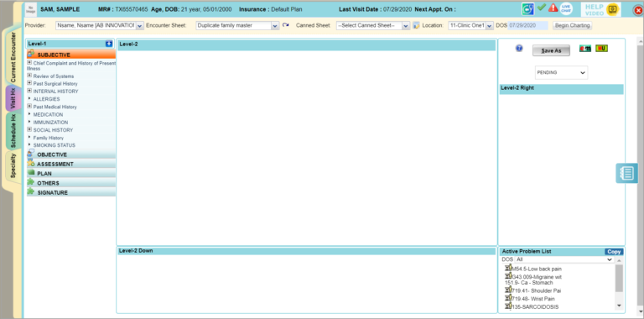Click the SUBJECTIVE section icon
This screenshot has width=644, height=319.
pos(31,54)
